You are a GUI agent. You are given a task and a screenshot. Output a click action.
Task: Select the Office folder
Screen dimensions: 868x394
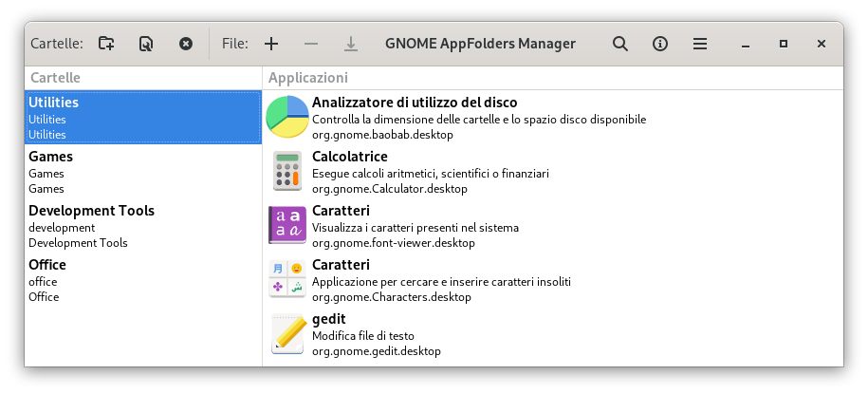click(143, 280)
